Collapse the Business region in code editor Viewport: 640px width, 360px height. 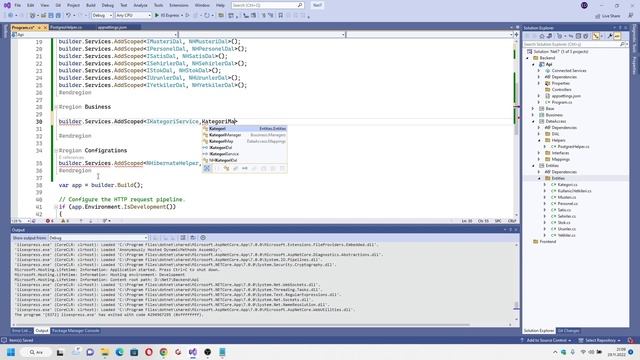tap(56, 107)
